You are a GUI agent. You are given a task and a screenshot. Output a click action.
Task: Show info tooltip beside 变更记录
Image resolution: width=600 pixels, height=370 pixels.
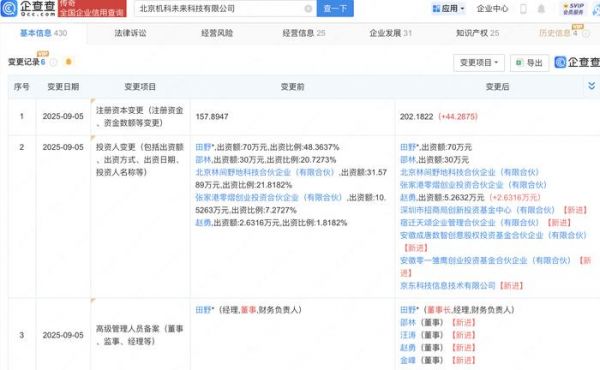[54, 62]
